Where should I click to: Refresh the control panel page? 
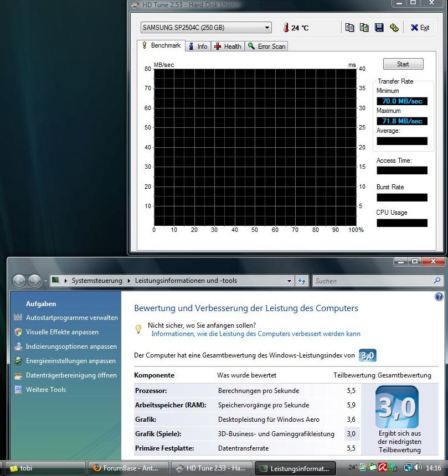pos(302,281)
